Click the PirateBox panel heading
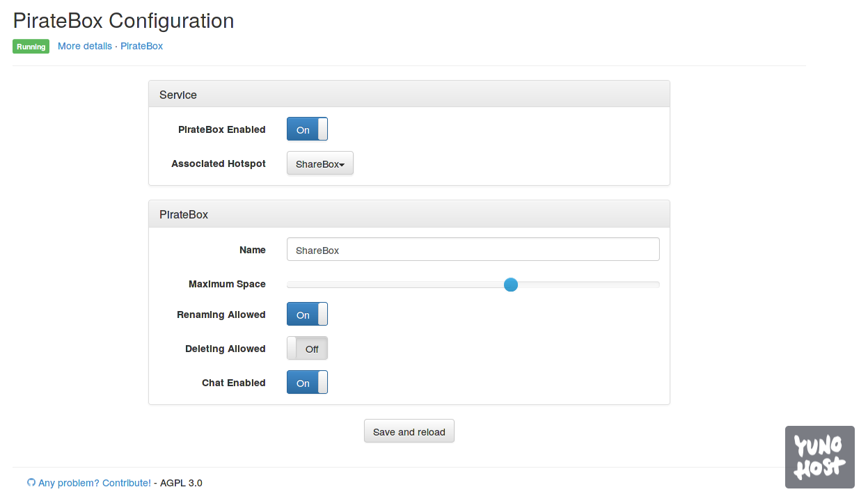This screenshot has width=868, height=501. pyautogui.click(x=409, y=214)
